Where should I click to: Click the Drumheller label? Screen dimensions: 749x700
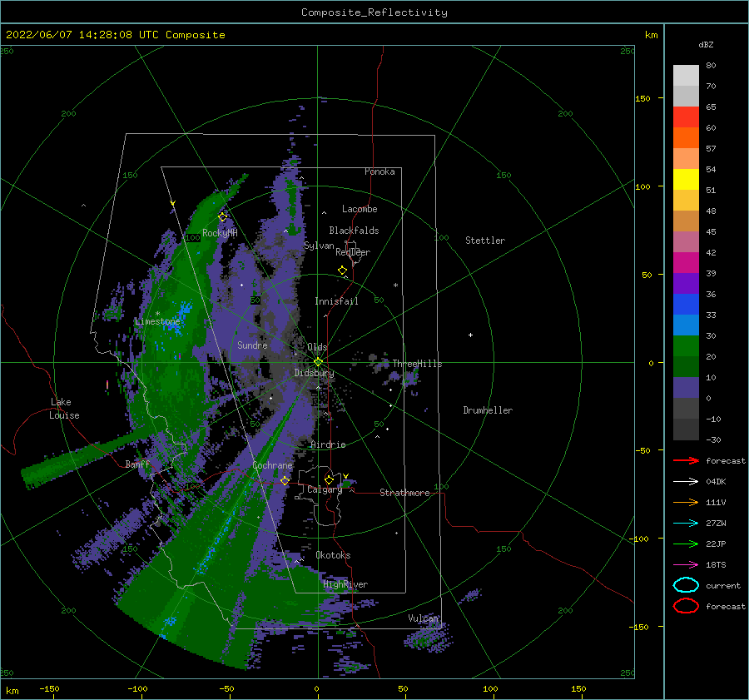click(488, 410)
